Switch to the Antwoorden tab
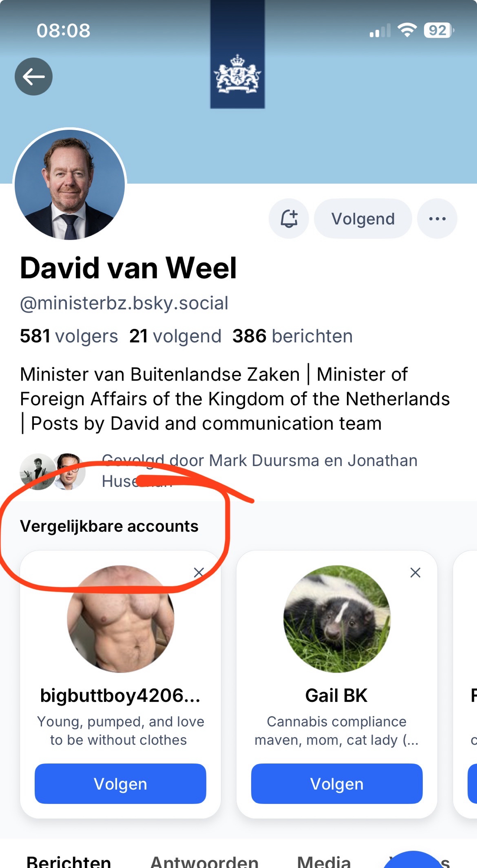477x868 pixels. [204, 860]
